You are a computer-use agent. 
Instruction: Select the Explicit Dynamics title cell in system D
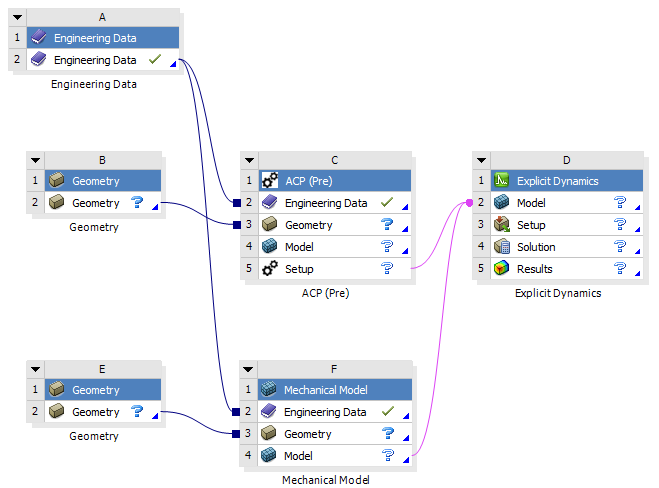pyautogui.click(x=567, y=181)
